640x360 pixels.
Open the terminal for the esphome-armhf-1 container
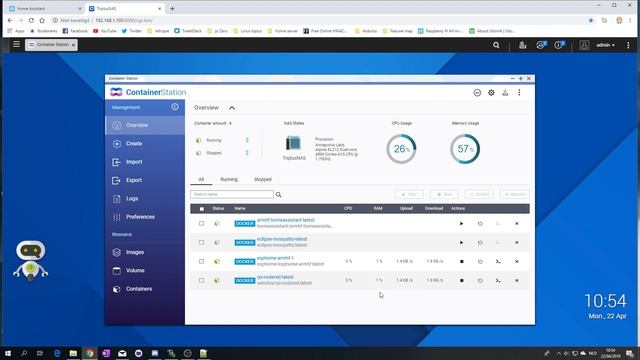click(x=498, y=262)
